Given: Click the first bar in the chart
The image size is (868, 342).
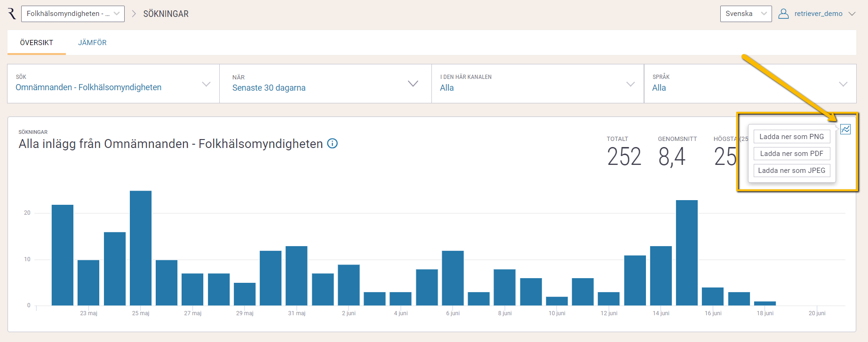Looking at the screenshot, I should point(63,255).
